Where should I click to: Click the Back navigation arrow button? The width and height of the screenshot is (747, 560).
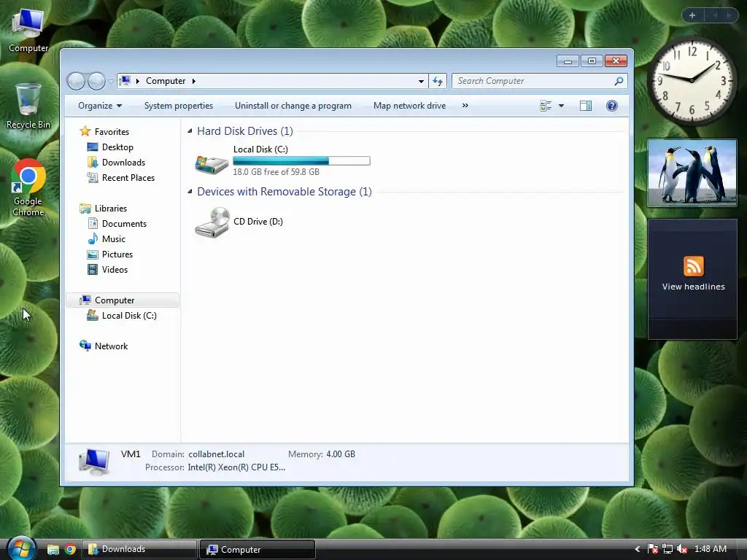[76, 81]
